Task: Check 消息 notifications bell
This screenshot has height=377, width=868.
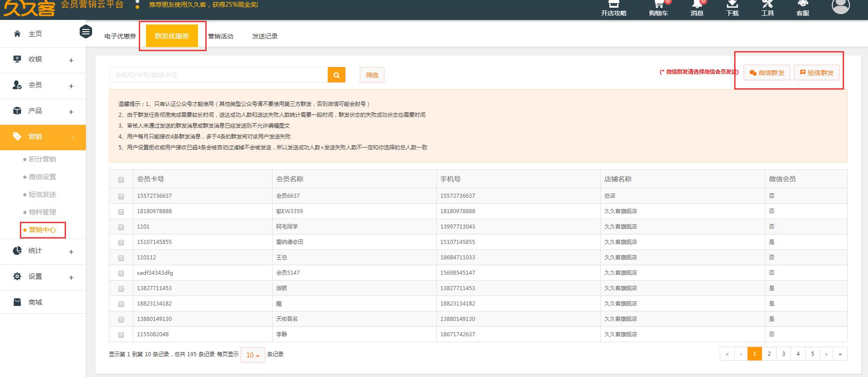Action: [x=697, y=8]
